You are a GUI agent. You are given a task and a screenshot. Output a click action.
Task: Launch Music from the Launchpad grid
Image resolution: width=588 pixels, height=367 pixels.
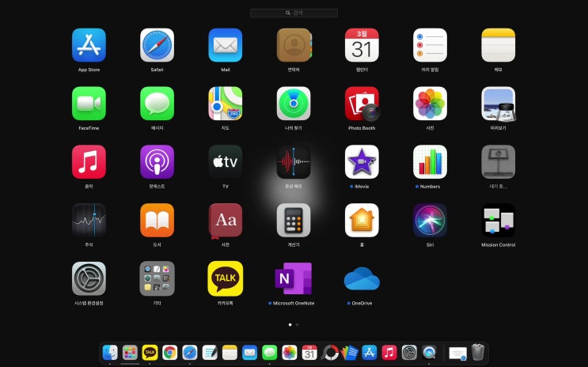tap(89, 162)
